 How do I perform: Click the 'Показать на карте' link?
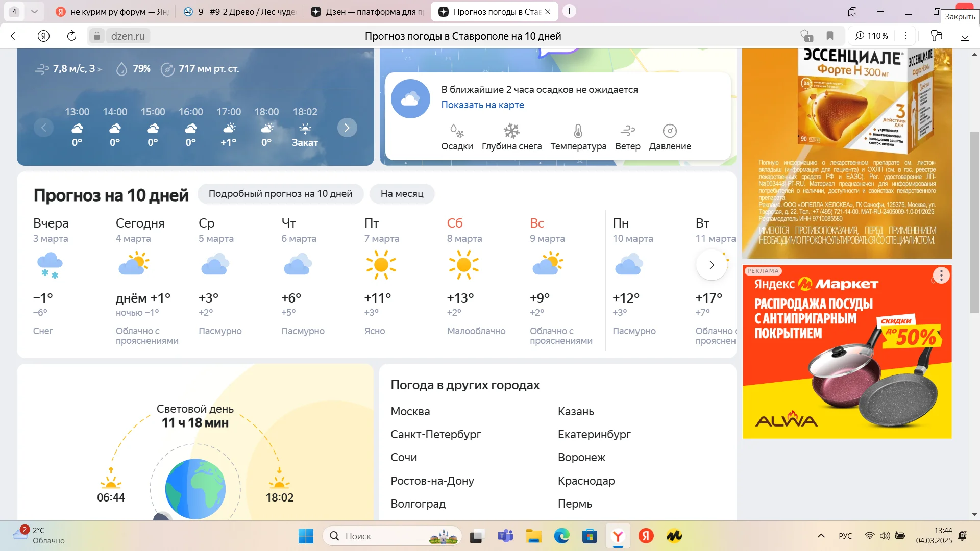coord(482,105)
